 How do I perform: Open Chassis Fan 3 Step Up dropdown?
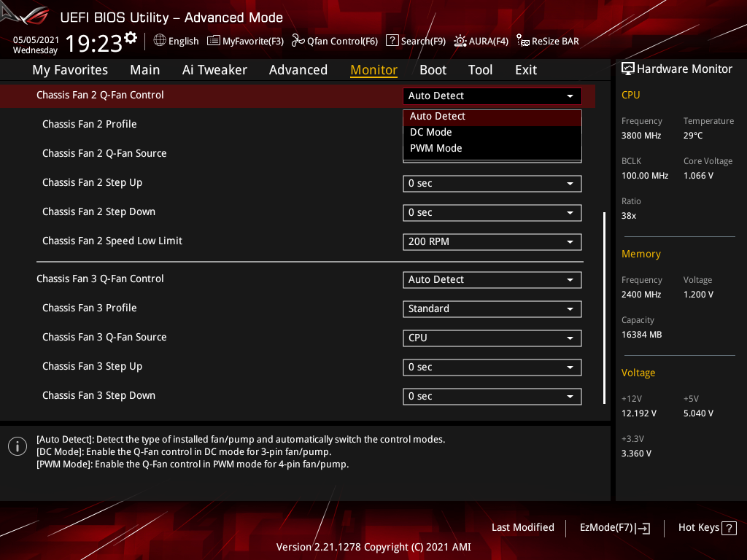click(x=492, y=367)
